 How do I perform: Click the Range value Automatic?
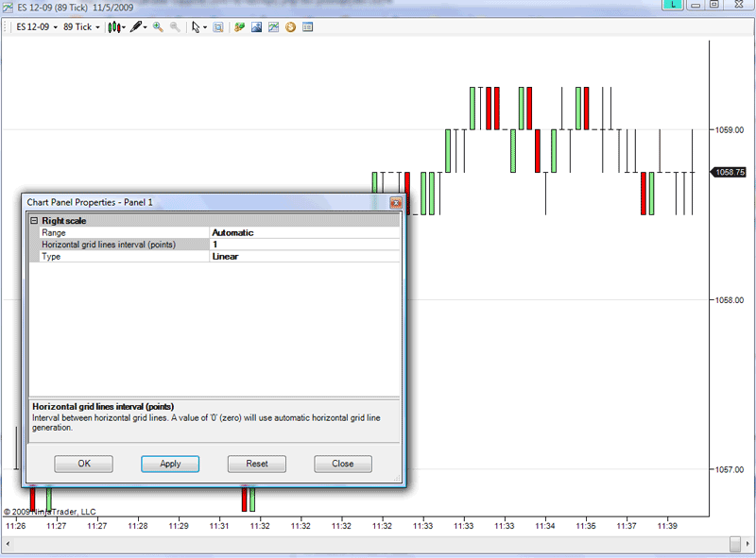[305, 233]
